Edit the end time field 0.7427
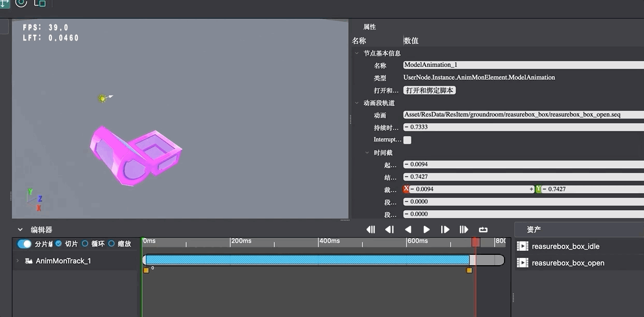Image resolution: width=644 pixels, height=317 pixels. point(523,177)
